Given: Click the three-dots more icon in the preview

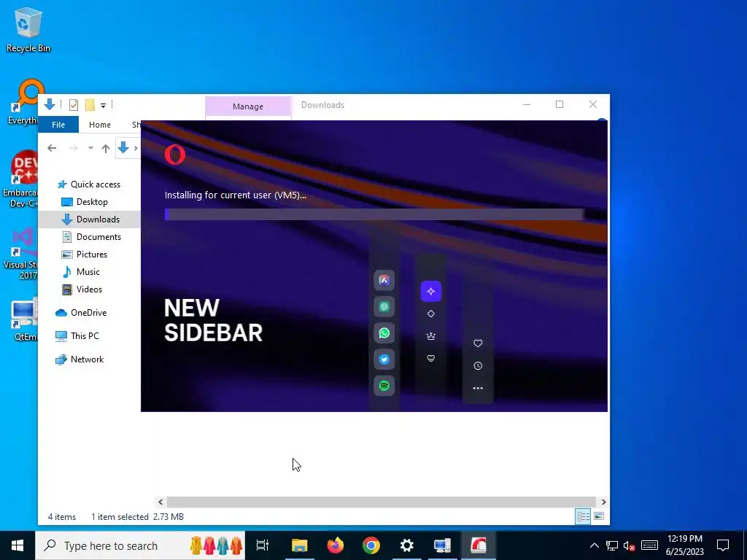Looking at the screenshot, I should coord(478,388).
